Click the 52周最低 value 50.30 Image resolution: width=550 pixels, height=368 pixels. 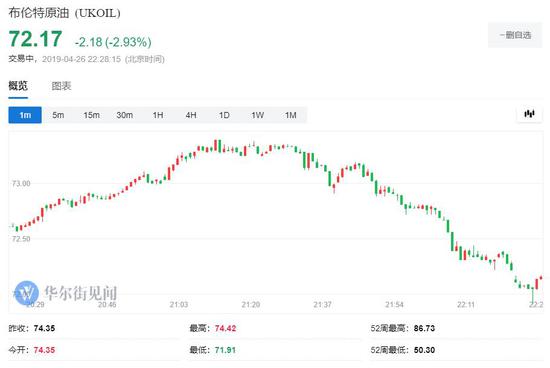click(424, 350)
